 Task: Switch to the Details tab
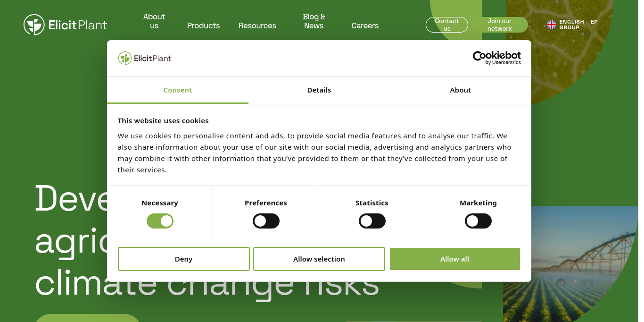[319, 90]
